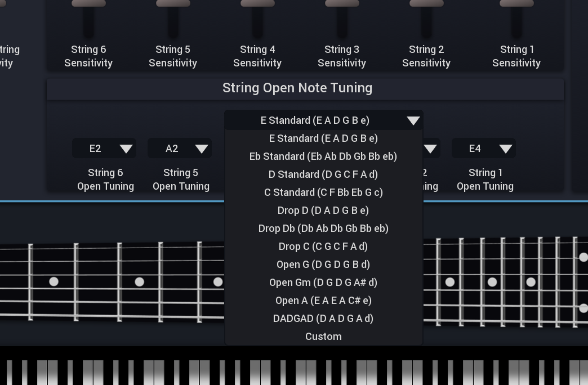Expand the String 1 E4 tuning dropdown
This screenshot has height=385, width=588.
pos(484,149)
